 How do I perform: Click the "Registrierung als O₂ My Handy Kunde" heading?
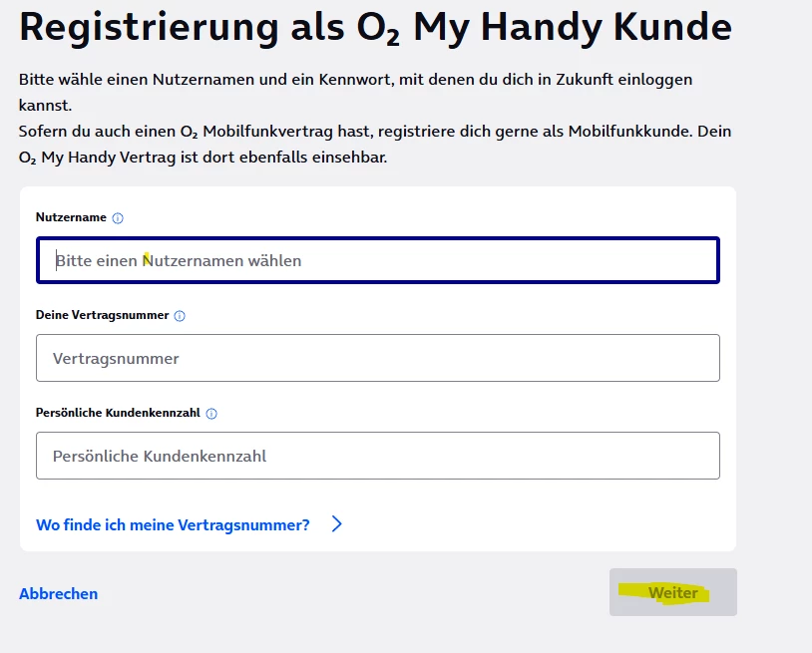click(374, 28)
